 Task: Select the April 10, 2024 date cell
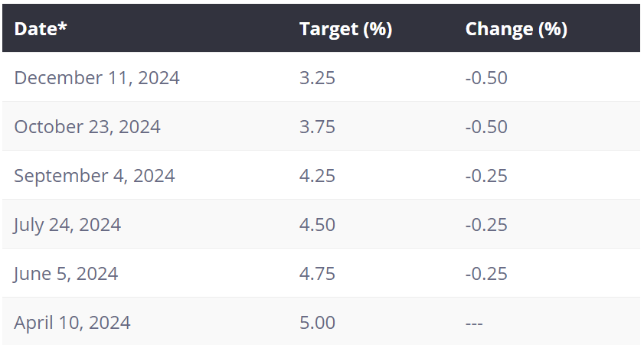tap(72, 323)
